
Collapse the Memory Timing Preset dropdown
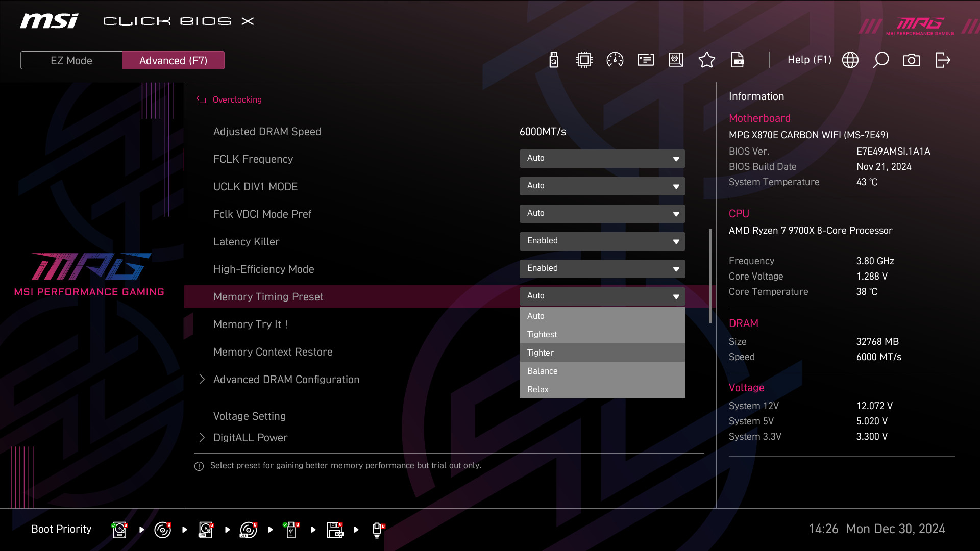[602, 296]
